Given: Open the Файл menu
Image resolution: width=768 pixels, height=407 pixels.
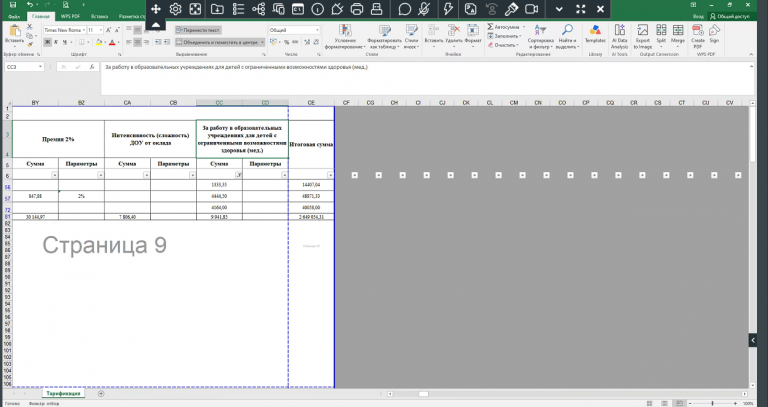Looking at the screenshot, I should click(14, 17).
